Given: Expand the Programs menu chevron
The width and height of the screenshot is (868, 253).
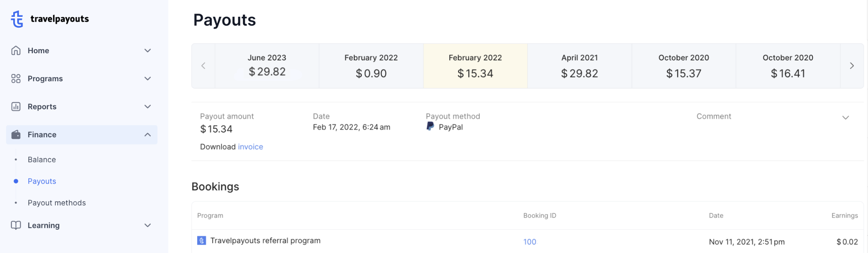Looking at the screenshot, I should tap(147, 78).
